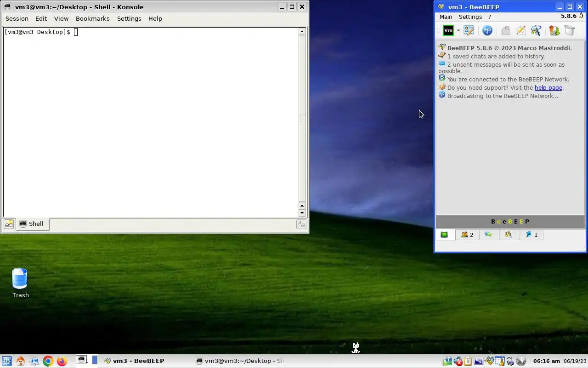Click the blue broadcast antenna toolbar icon
This screenshot has height=368, width=588.
pos(487,30)
